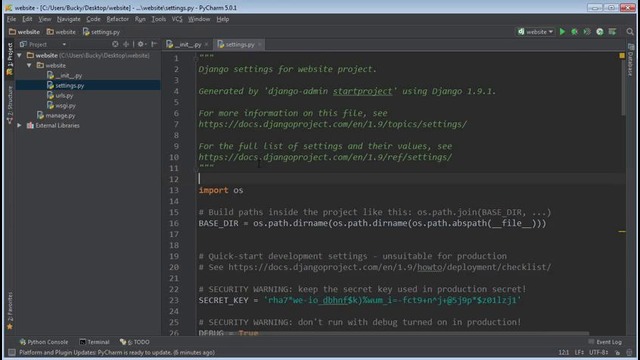Open the Code menu

[x=93, y=19]
